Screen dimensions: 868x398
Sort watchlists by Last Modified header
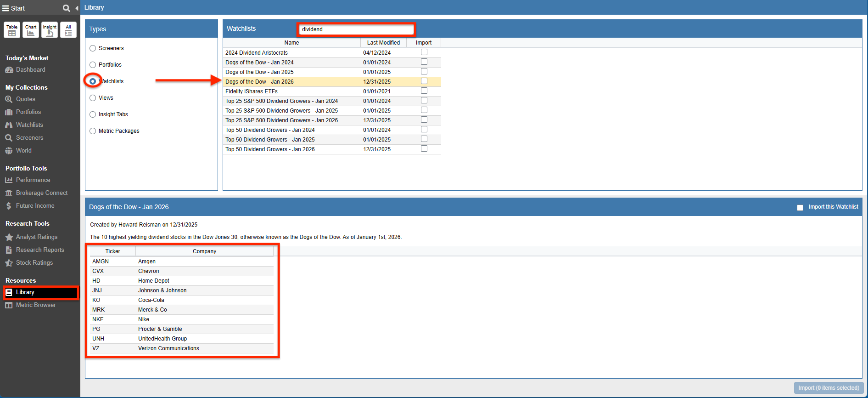(384, 43)
